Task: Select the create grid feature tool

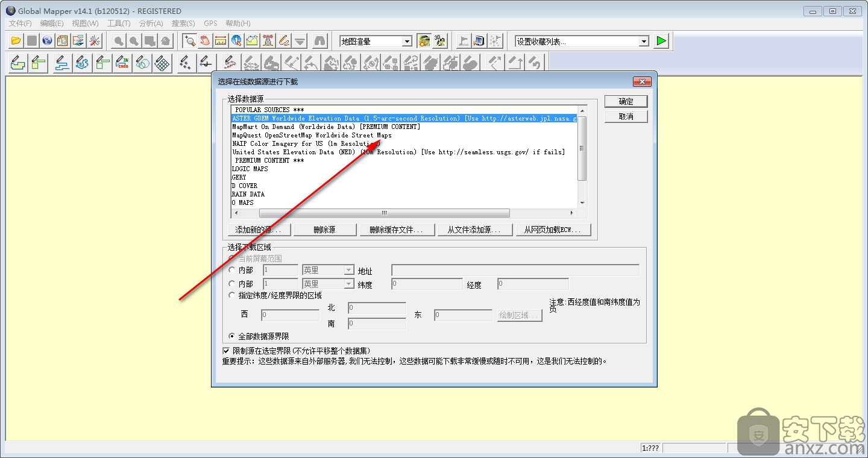Action: coord(163,63)
